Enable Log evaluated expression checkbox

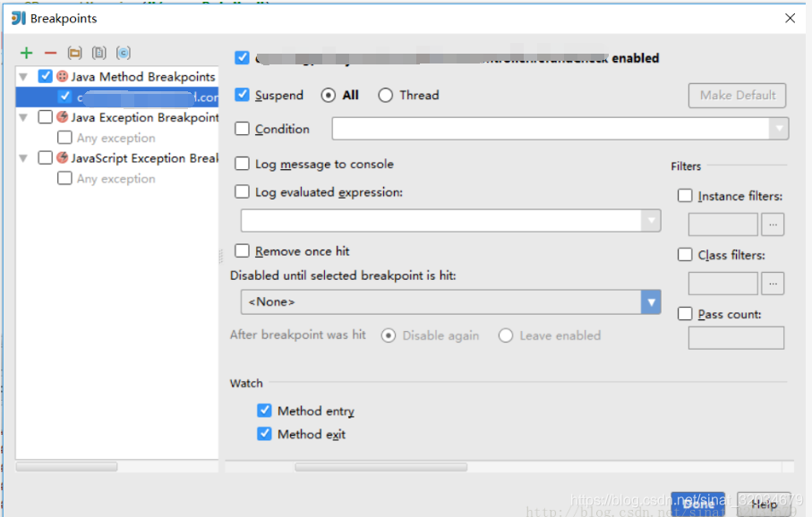[x=242, y=192]
